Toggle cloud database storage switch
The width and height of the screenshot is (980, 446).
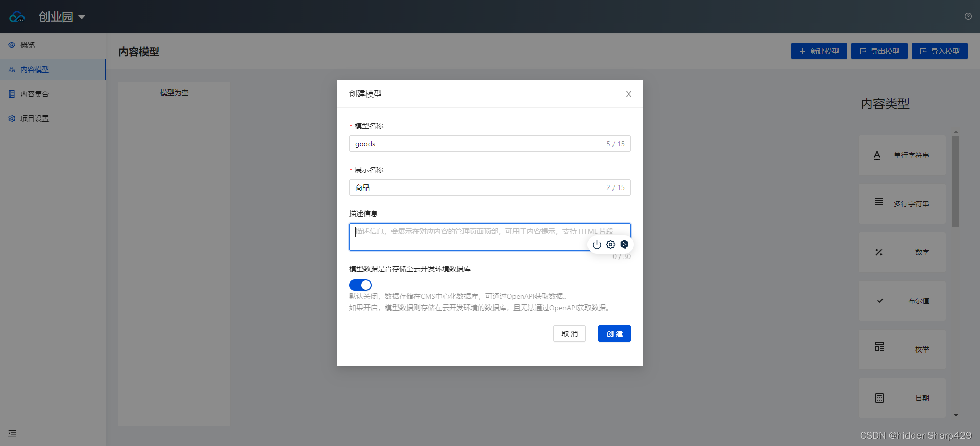click(360, 285)
